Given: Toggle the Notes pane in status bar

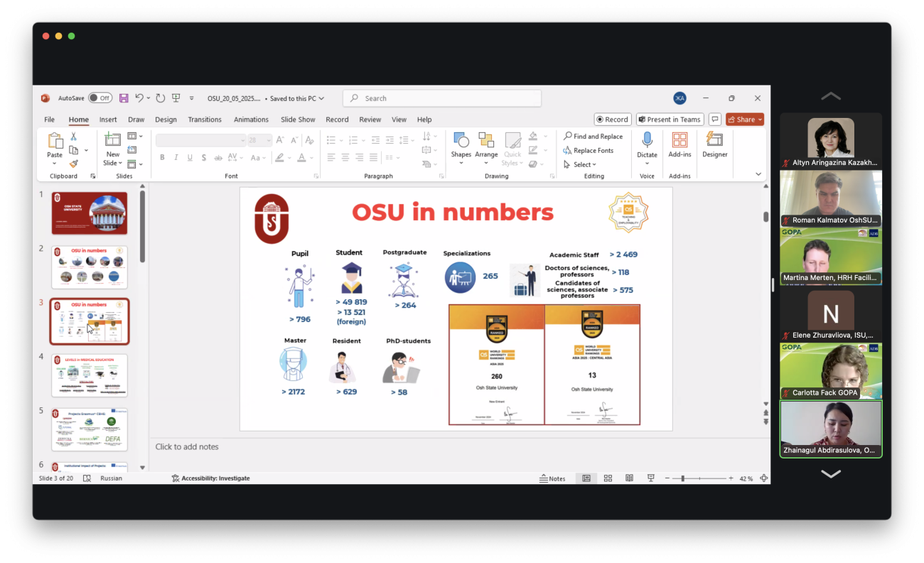Looking at the screenshot, I should pyautogui.click(x=552, y=478).
